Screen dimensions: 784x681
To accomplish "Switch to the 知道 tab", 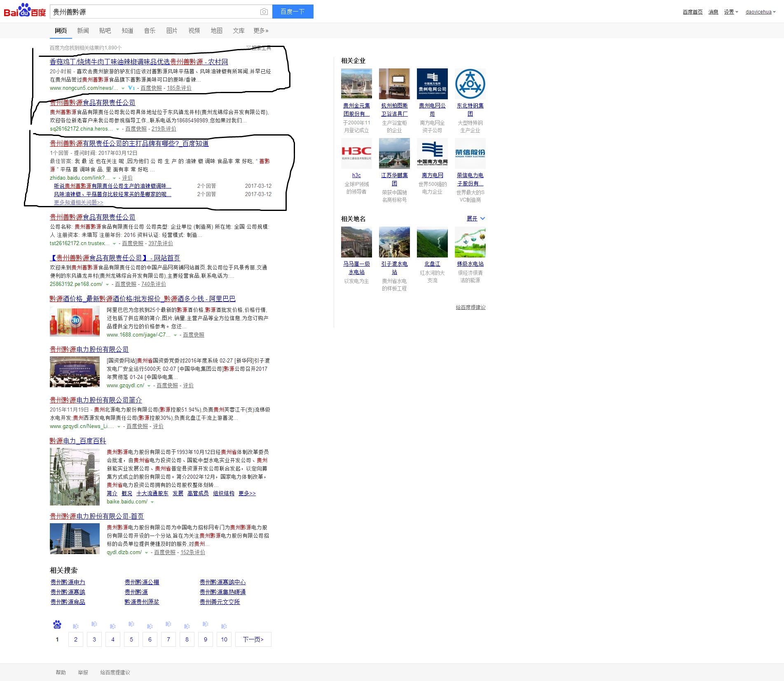I will pos(127,30).
